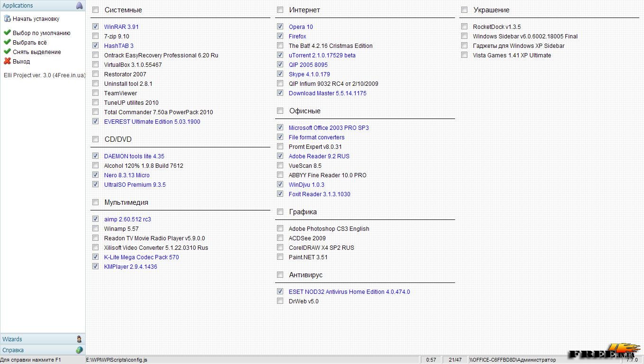This screenshot has height=364, width=644.
Task: Uncheck aimp 2.60.512 rc3
Action: point(96,219)
